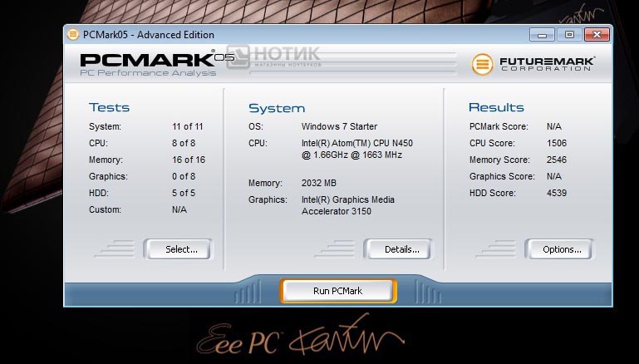Click the Graphics Media Accelerator 3150 text

click(348, 205)
